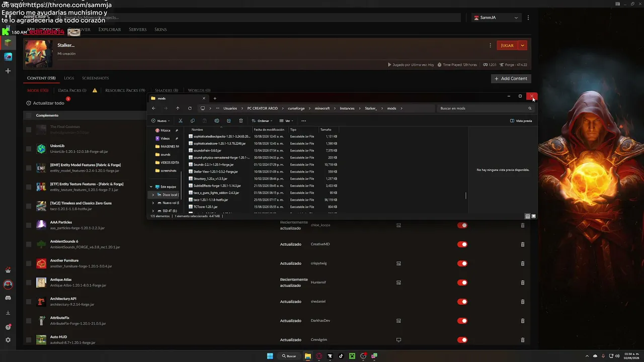Open the Windows Start menu
Viewport: 644px width, 362px height.
pyautogui.click(x=270, y=356)
